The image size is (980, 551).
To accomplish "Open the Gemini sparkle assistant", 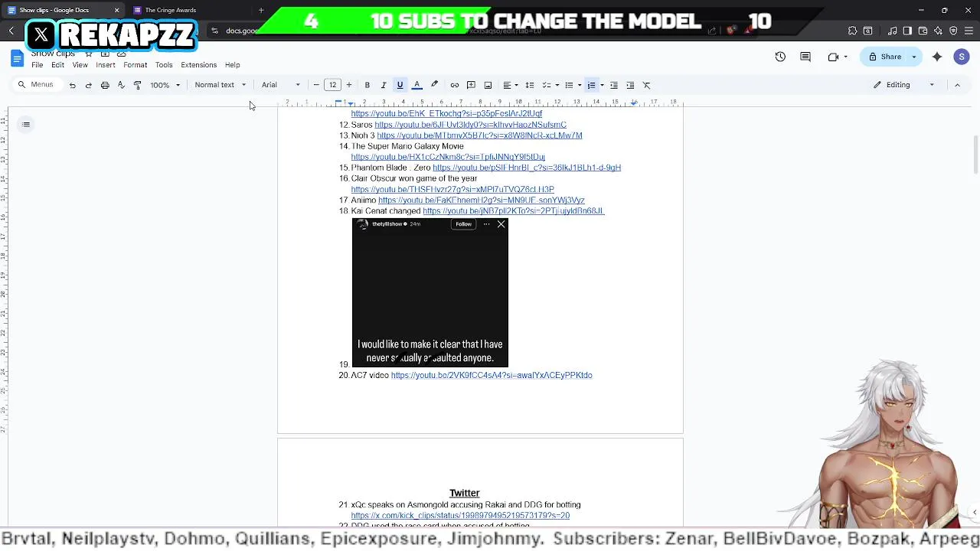I will click(x=937, y=57).
